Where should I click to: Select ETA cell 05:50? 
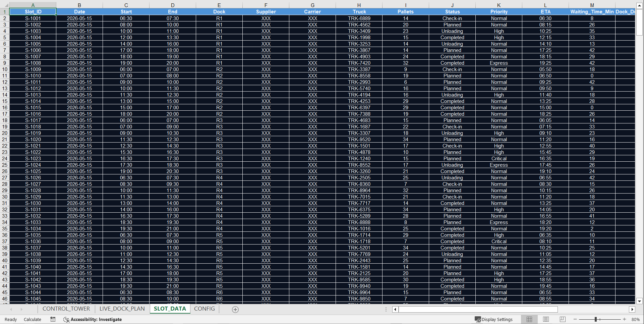point(545,69)
